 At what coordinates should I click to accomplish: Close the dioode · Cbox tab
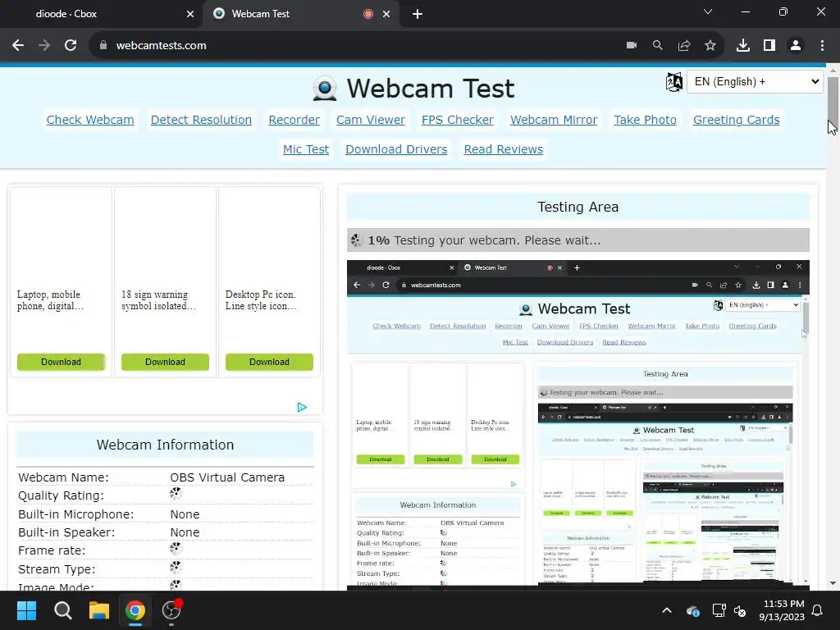[190, 14]
